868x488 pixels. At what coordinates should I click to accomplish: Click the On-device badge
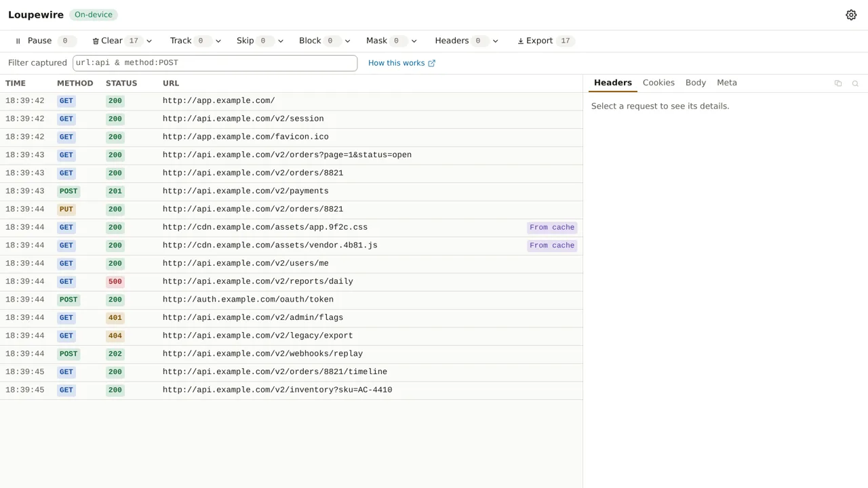[94, 15]
